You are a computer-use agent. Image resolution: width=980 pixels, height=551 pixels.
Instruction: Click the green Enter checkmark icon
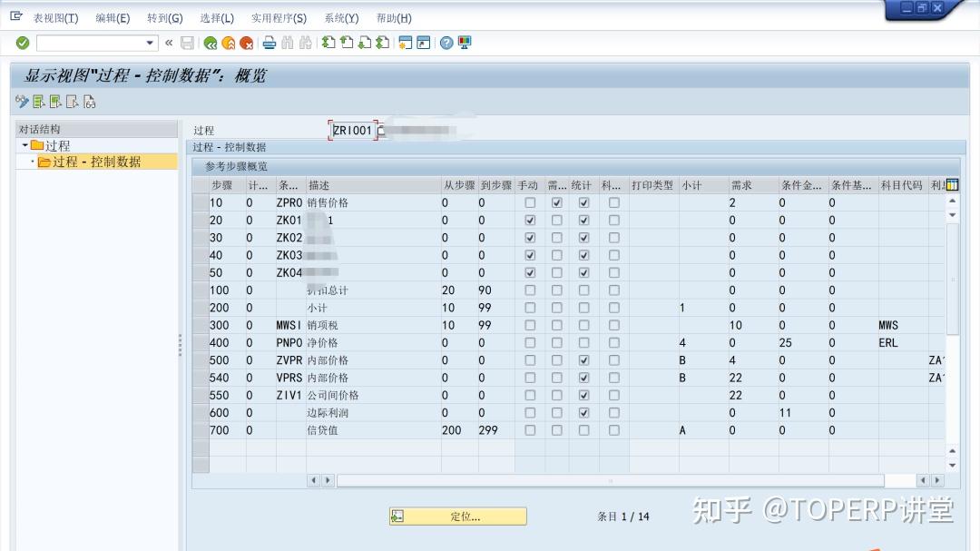[x=20, y=42]
